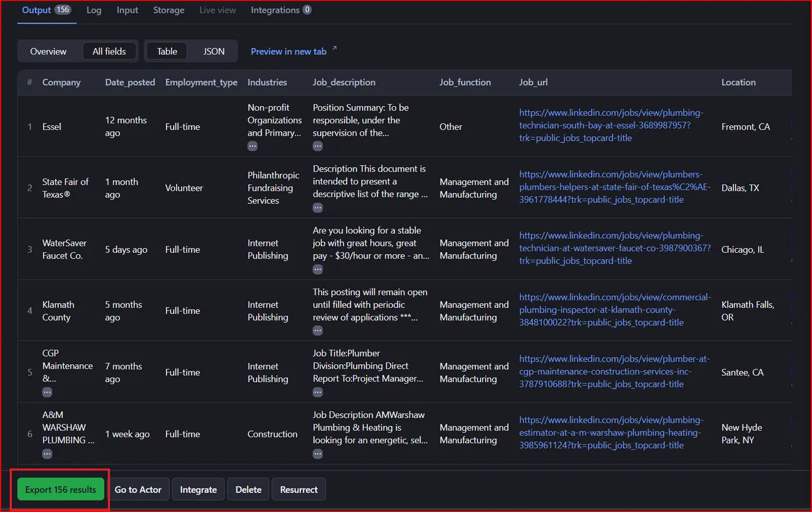Open the CGP Maintenance plumber job URL
This screenshot has width=812, height=512.
(615, 371)
